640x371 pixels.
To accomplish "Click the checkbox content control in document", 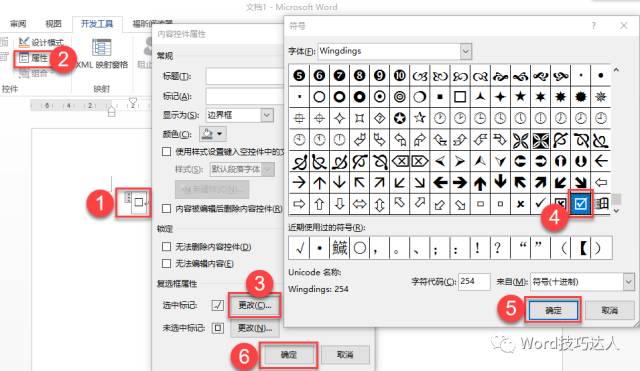I will pyautogui.click(x=138, y=202).
